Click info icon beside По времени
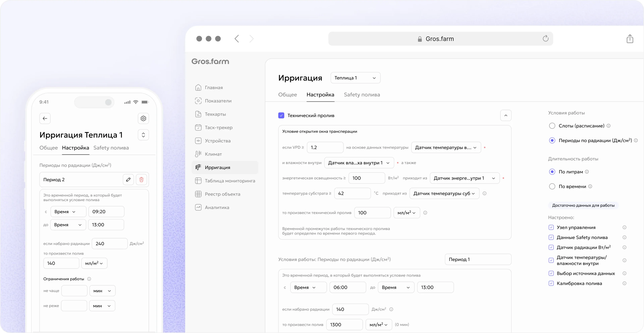This screenshot has height=333, width=644. 590,186
